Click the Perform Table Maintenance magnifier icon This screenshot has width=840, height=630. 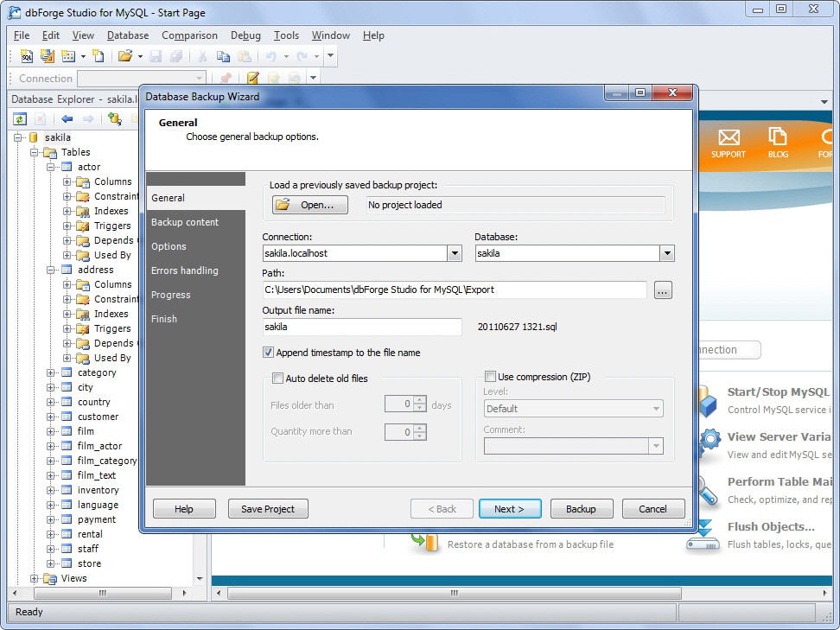pos(707,491)
